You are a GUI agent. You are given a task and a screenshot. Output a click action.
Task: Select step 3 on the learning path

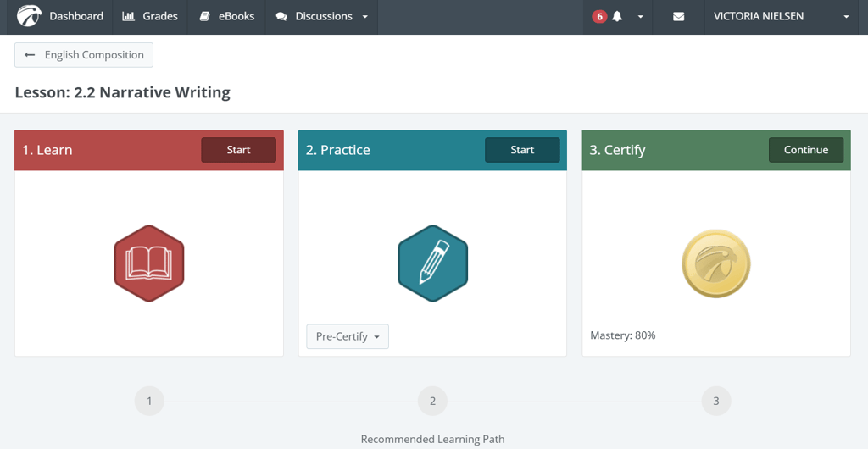click(715, 401)
